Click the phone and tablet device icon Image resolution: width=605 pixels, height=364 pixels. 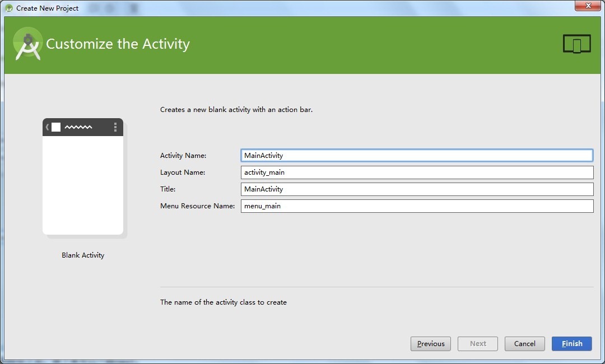click(576, 44)
